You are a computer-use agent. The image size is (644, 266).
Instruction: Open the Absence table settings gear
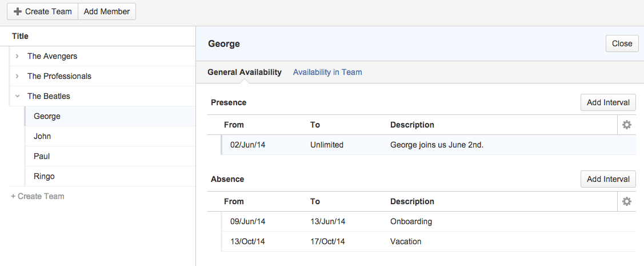click(x=626, y=201)
